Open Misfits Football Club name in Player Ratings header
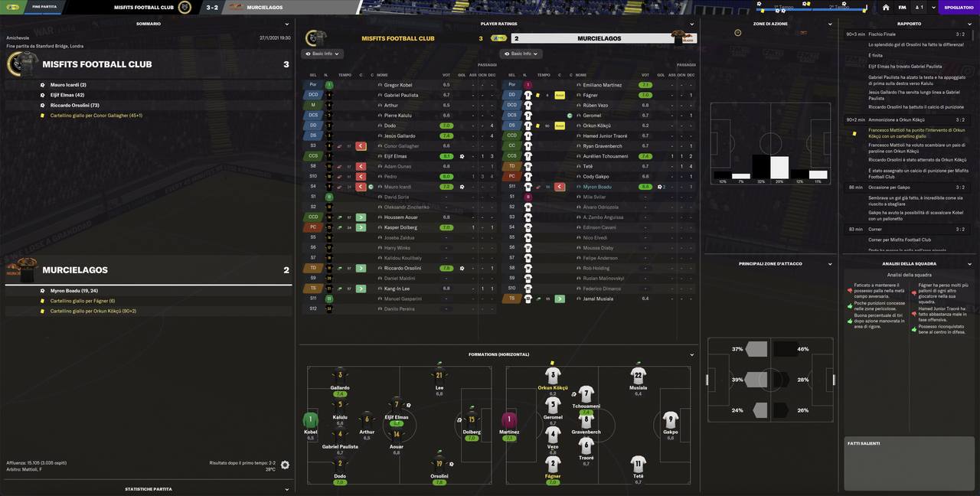980x496 pixels. [398, 38]
